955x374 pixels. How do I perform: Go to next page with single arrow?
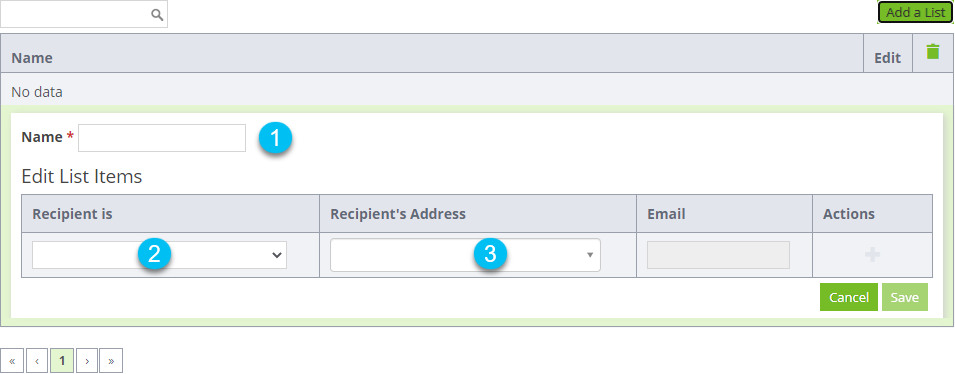point(86,361)
